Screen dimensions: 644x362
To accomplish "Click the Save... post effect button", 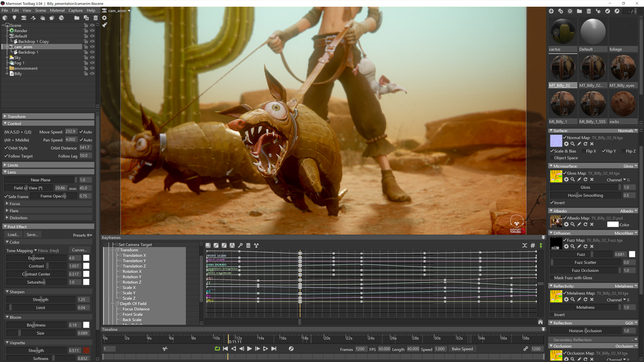I will coord(32,235).
